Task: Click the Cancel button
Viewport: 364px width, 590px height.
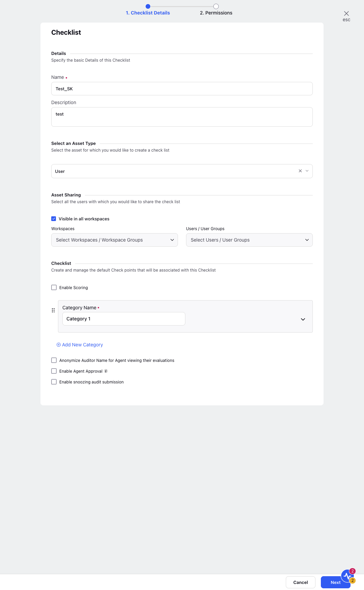Action: click(301, 582)
